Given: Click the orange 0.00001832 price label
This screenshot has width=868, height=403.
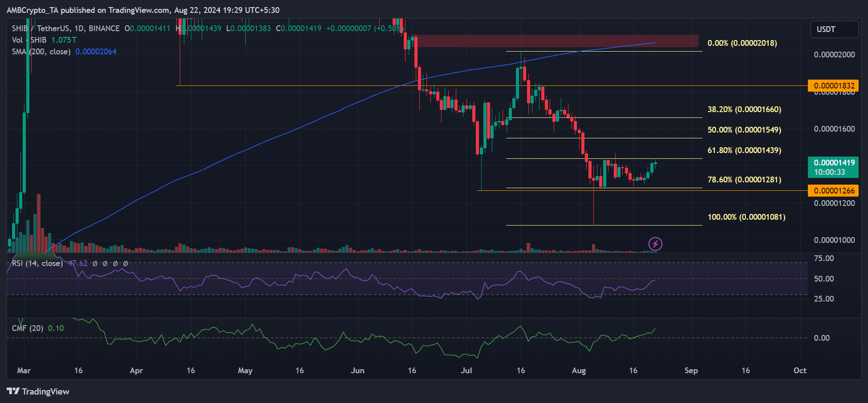Looking at the screenshot, I should tap(833, 86).
